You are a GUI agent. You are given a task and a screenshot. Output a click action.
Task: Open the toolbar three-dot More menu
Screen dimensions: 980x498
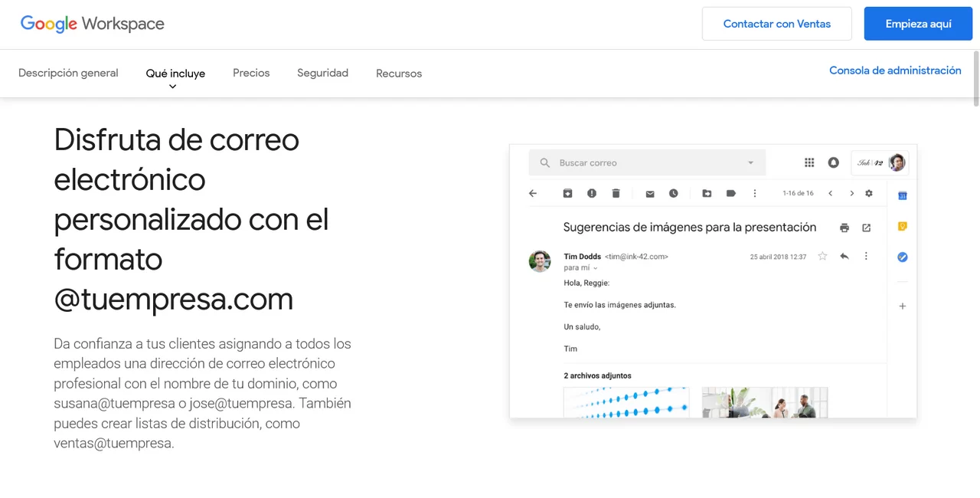point(755,193)
